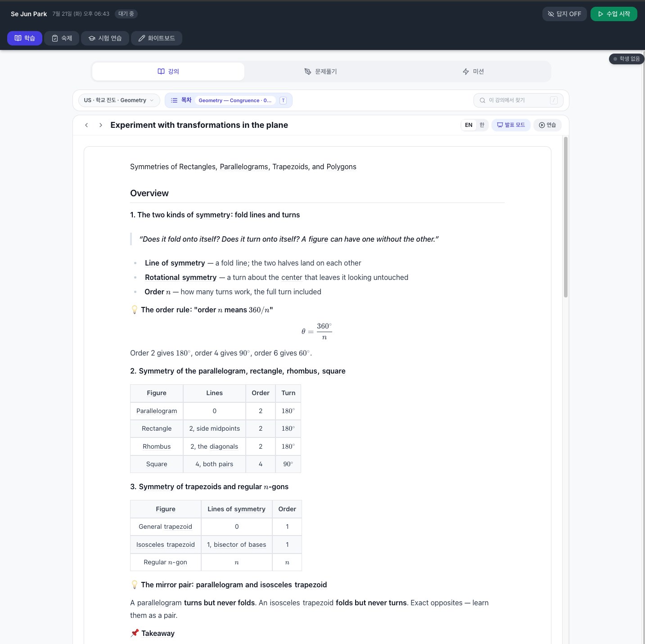Click the student name Se Jun Park
This screenshot has height=644, width=645.
click(x=29, y=14)
